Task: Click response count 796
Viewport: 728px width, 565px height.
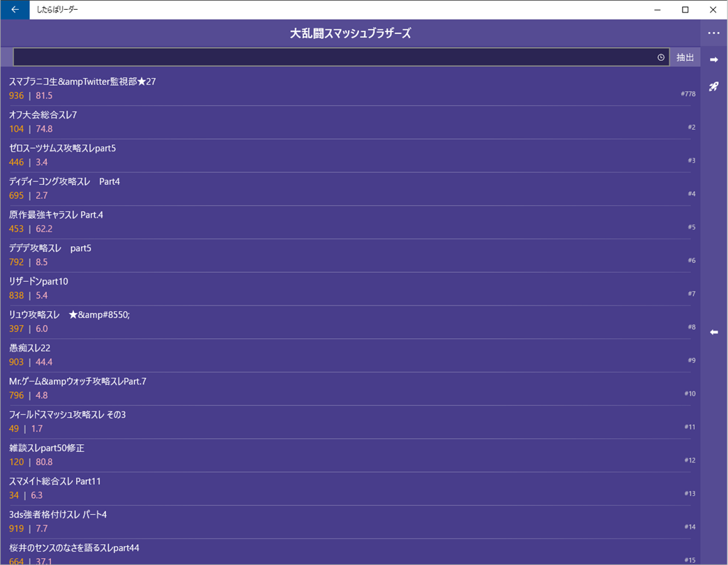Action: click(x=16, y=395)
